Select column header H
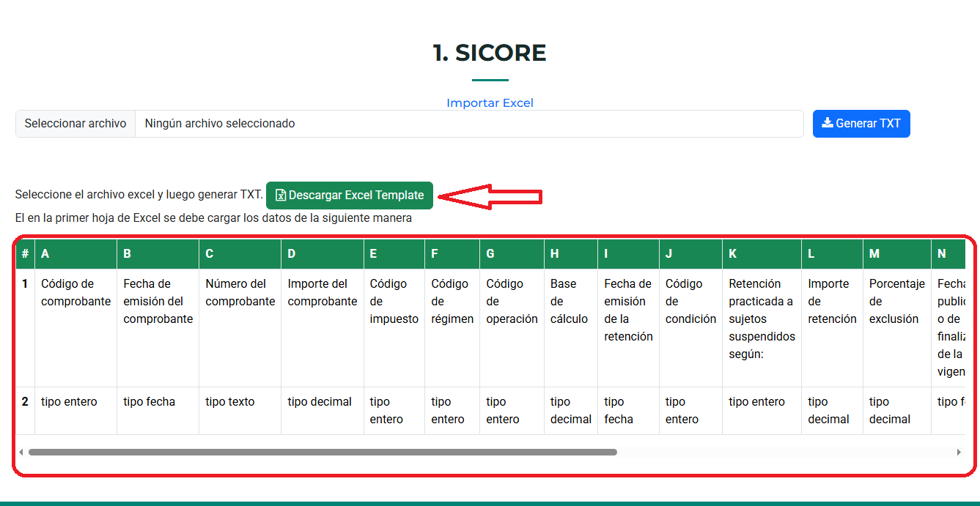The height and width of the screenshot is (506, 980). pyautogui.click(x=571, y=254)
